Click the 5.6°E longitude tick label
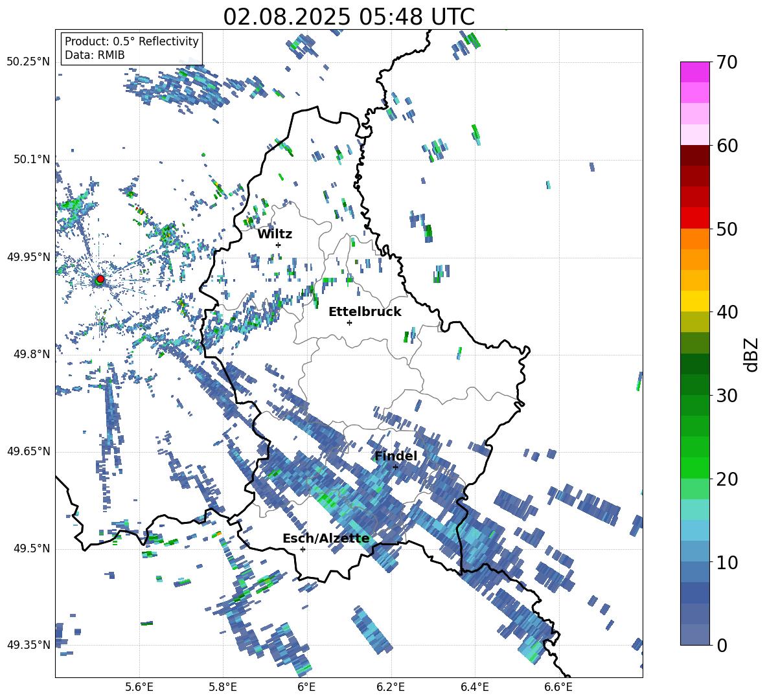 coord(139,687)
